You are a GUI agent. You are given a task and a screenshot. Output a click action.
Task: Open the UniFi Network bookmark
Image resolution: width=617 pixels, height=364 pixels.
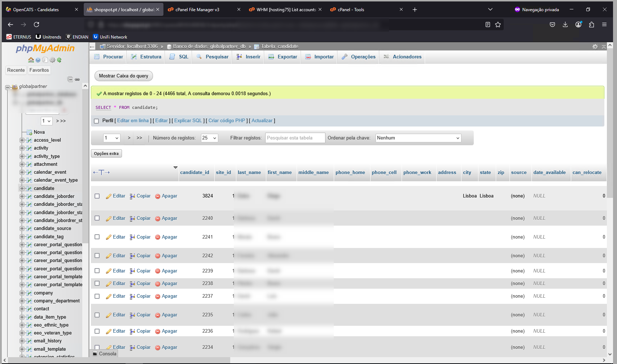coord(110,37)
